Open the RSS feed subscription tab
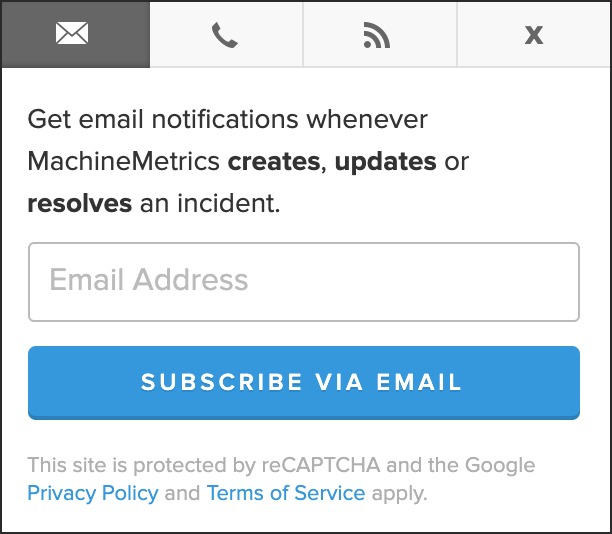Image resolution: width=612 pixels, height=534 pixels. click(380, 34)
